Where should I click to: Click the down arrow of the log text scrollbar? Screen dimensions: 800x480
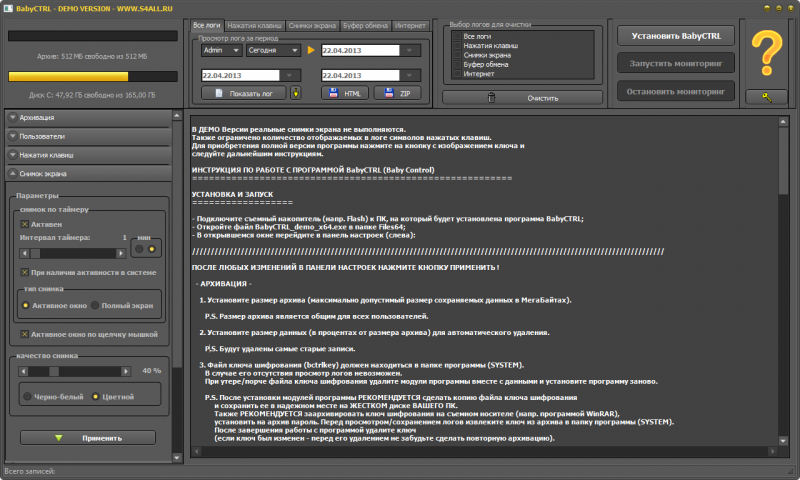click(783, 441)
